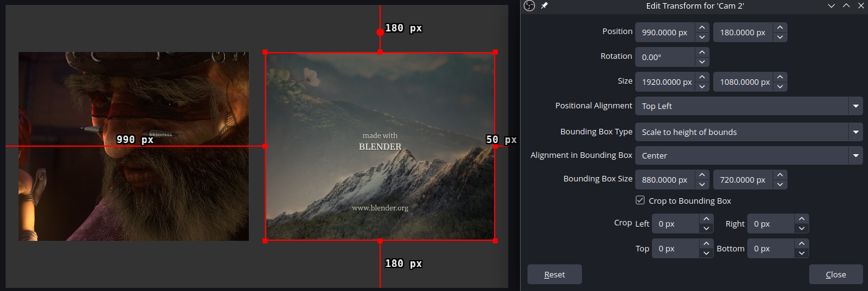868x291 pixels.
Task: Click the pin icon in title bar
Action: (544, 6)
